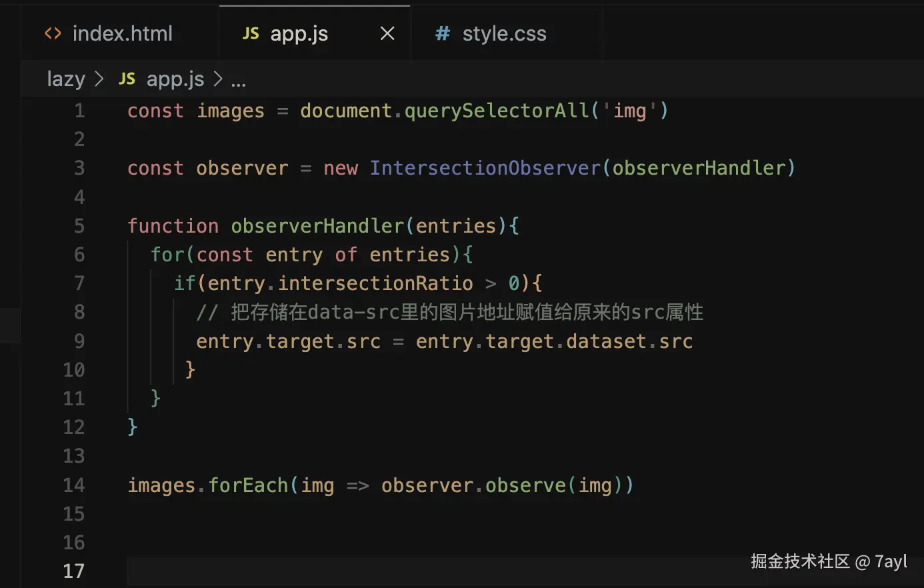Expand the chevron after lazy breadcrumb

pyautogui.click(x=99, y=79)
